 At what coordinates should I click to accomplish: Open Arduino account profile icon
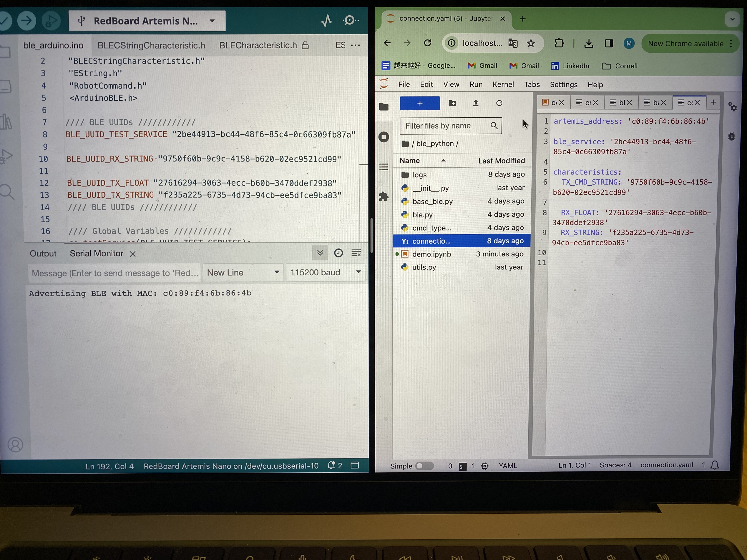pyautogui.click(x=16, y=445)
